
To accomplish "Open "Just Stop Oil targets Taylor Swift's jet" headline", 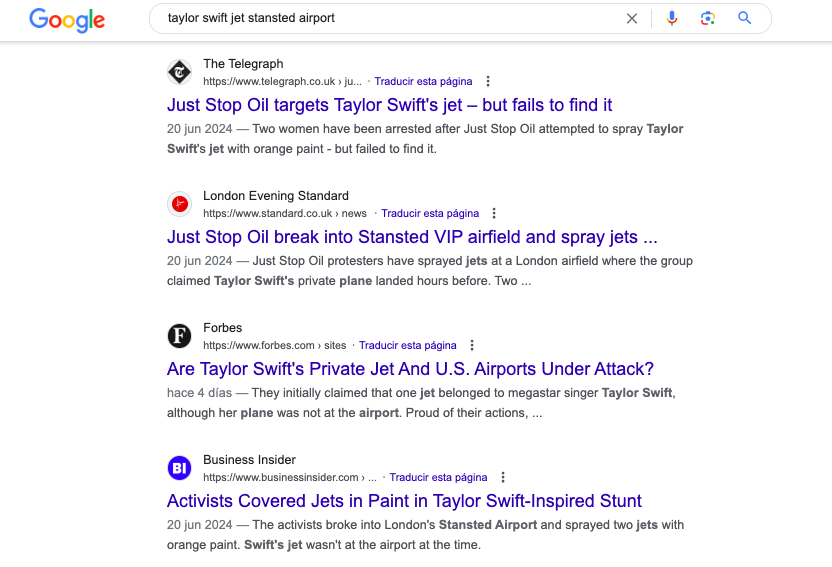I will click(389, 105).
